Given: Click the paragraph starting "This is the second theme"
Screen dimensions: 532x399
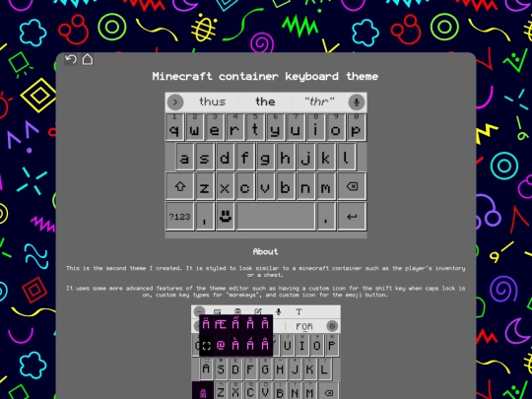Looking at the screenshot, I should [x=265, y=272].
